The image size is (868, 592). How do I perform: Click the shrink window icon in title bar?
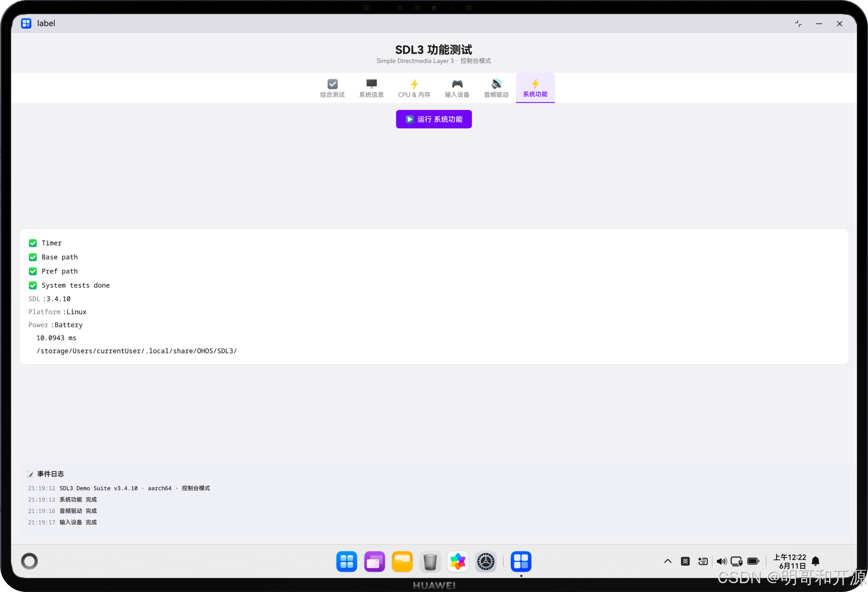(798, 23)
